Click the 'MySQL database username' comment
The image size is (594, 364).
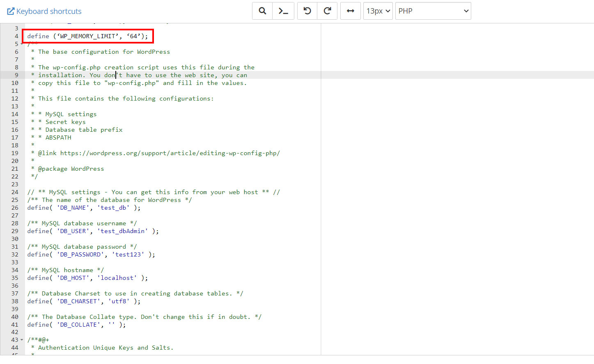click(x=82, y=223)
